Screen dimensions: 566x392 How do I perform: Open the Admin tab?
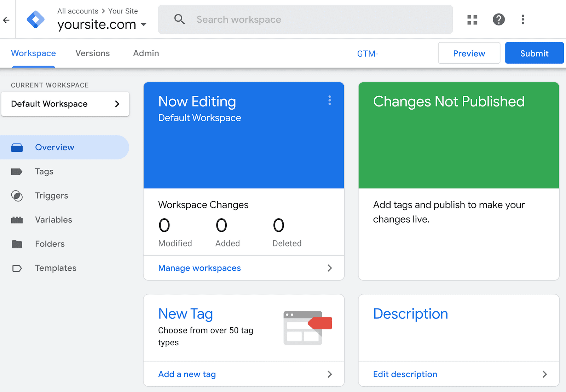coord(146,53)
